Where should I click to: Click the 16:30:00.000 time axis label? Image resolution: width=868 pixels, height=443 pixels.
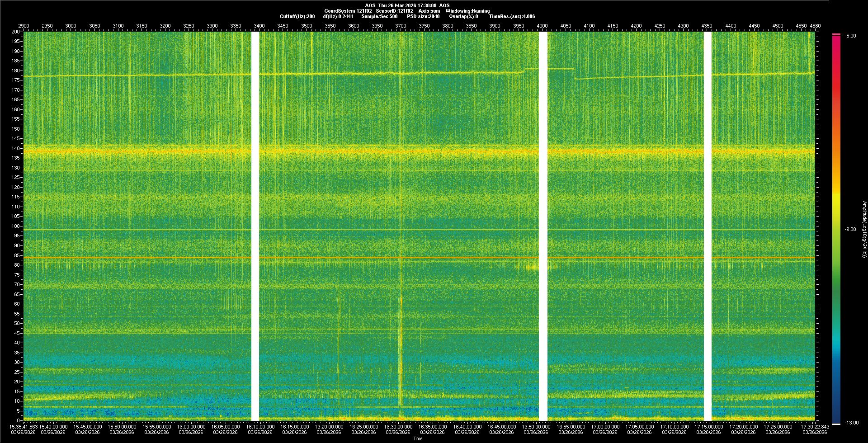[398, 426]
